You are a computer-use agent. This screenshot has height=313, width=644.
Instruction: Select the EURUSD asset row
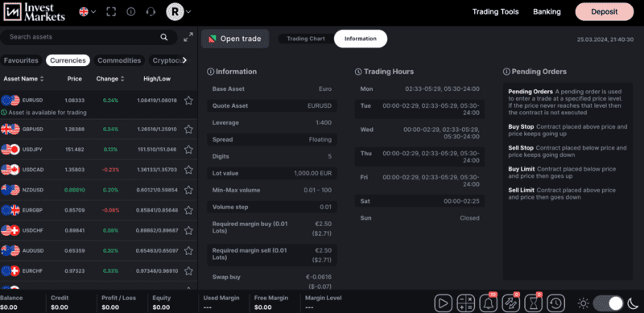click(98, 105)
